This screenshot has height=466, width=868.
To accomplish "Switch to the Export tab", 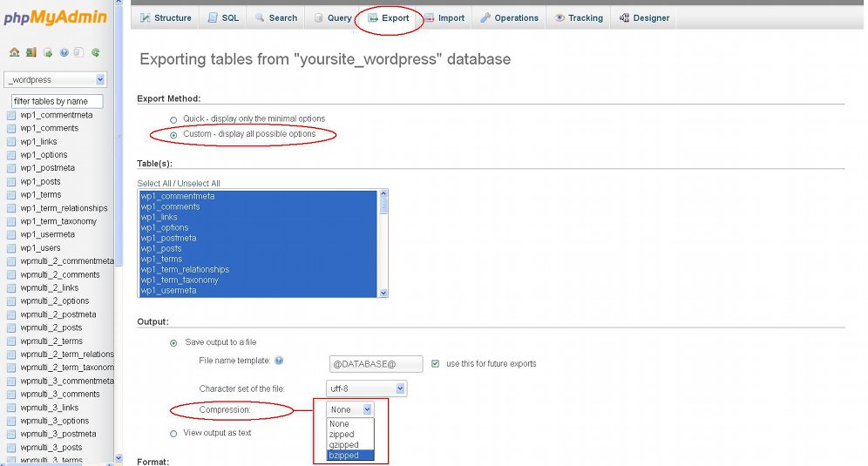I will [x=389, y=17].
